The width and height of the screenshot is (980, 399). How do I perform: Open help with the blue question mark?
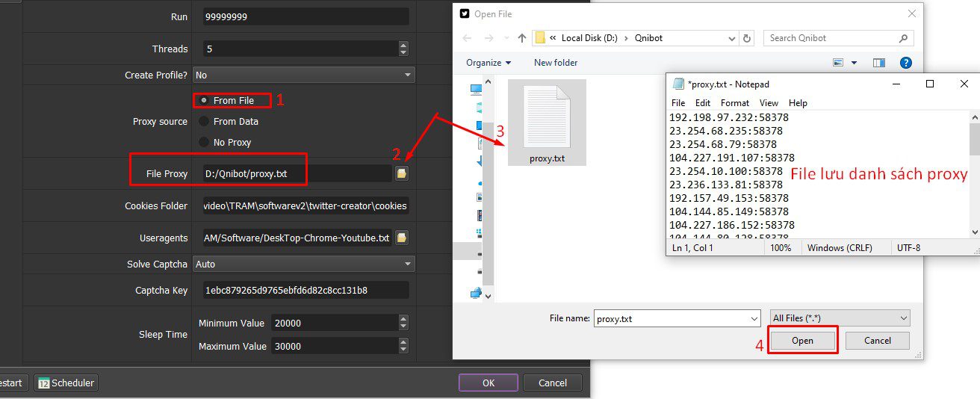(906, 63)
